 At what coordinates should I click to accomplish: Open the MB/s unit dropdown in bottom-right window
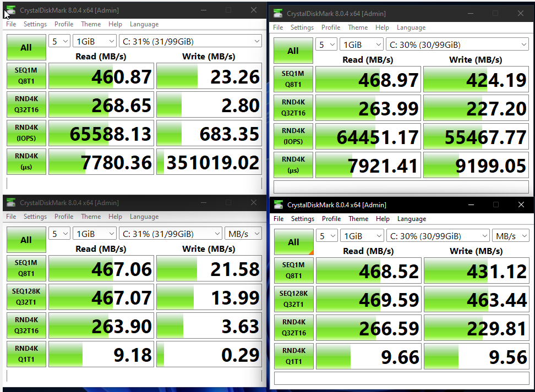coord(511,236)
